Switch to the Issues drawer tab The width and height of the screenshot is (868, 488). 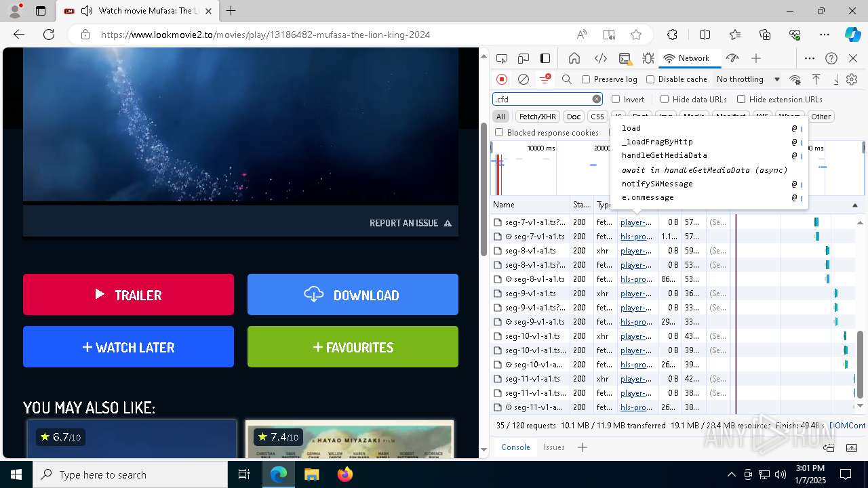pos(554,447)
